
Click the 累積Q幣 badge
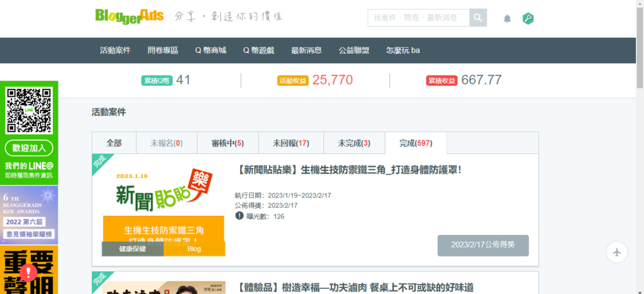point(157,81)
